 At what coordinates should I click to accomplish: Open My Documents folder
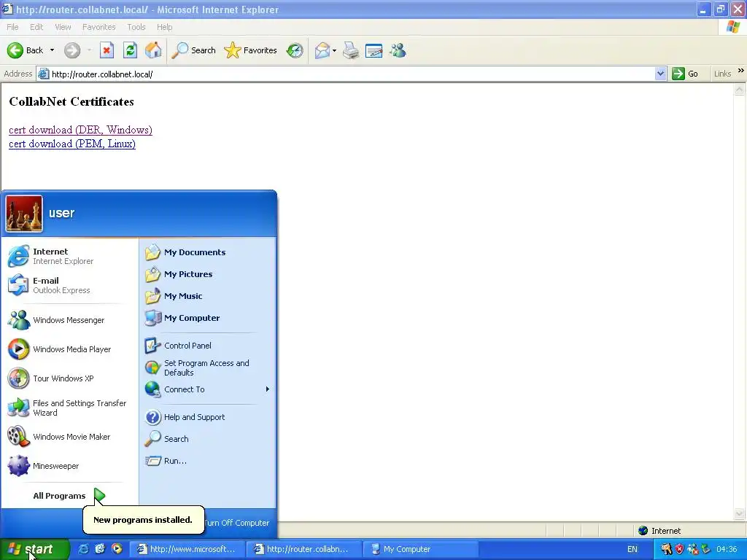[208, 252]
